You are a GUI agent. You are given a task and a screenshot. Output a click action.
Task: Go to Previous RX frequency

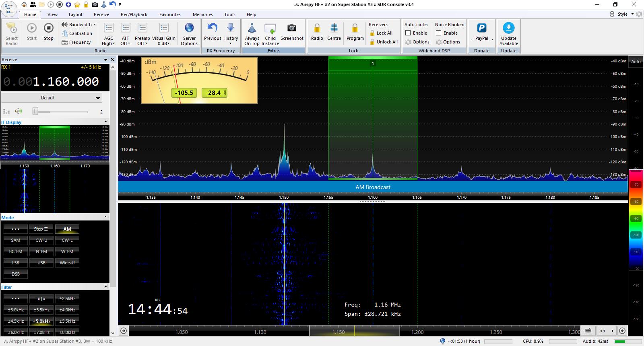click(x=213, y=32)
